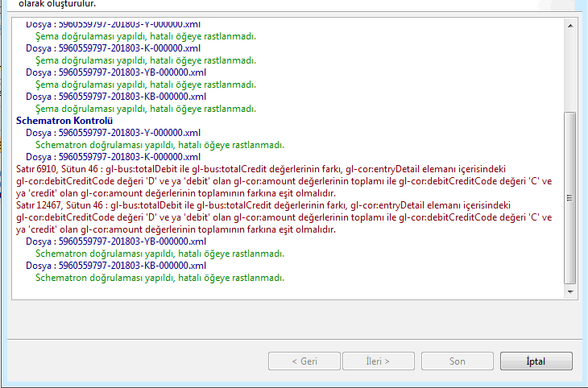Viewport: 588px width, 388px height.
Task: Select Y-000000.xml file under Schematron Kontrolü
Action: 113,133
